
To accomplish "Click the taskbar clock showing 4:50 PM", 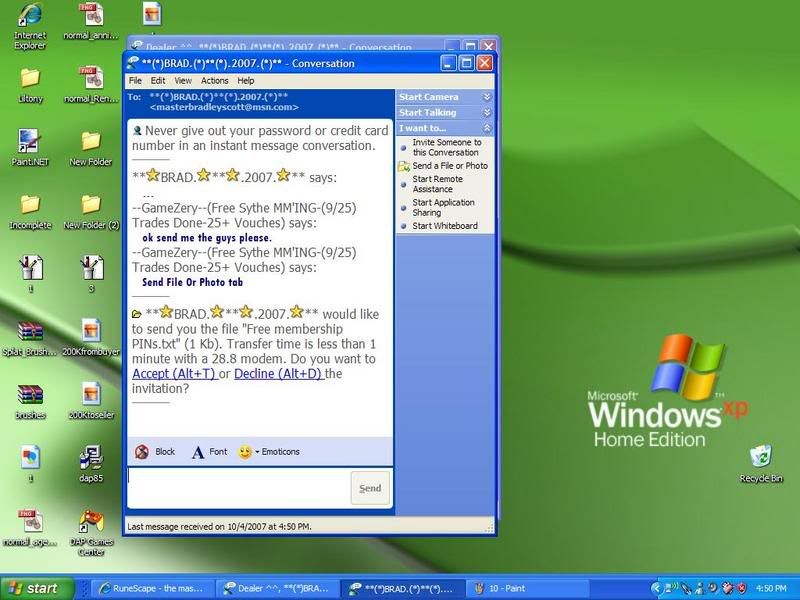I will (x=771, y=588).
